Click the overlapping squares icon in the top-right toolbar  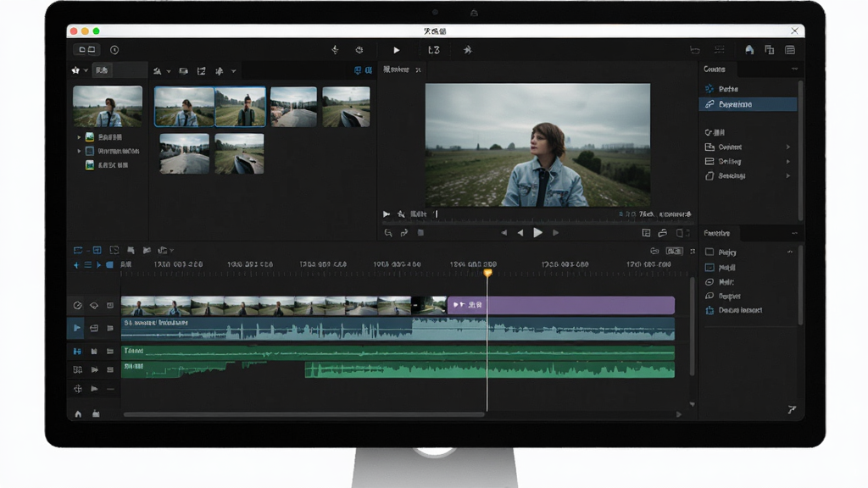click(770, 50)
